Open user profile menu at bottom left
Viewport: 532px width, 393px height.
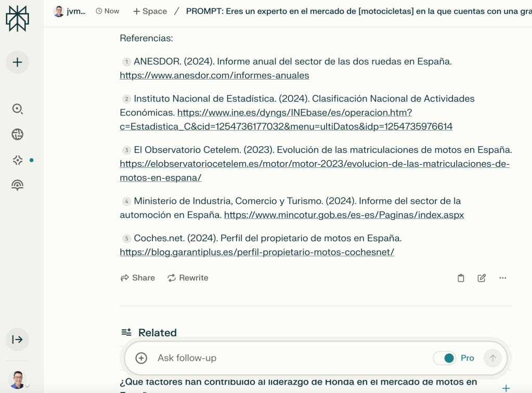coord(18,378)
